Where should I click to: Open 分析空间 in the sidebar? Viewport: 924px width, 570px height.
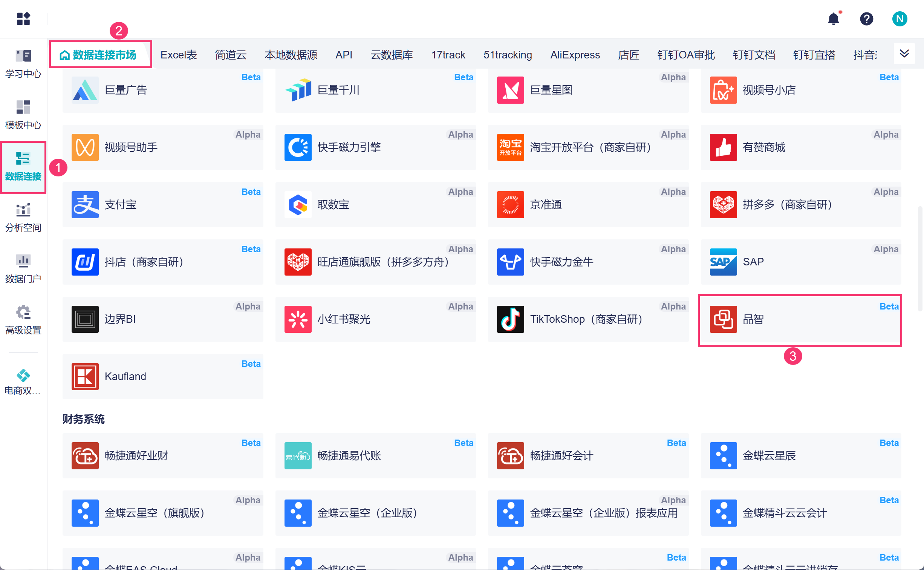pyautogui.click(x=23, y=218)
